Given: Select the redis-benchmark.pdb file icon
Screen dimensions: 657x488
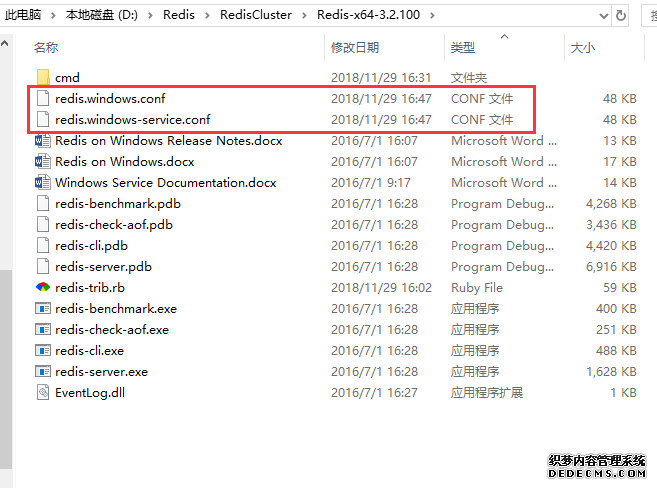Looking at the screenshot, I should [42, 203].
